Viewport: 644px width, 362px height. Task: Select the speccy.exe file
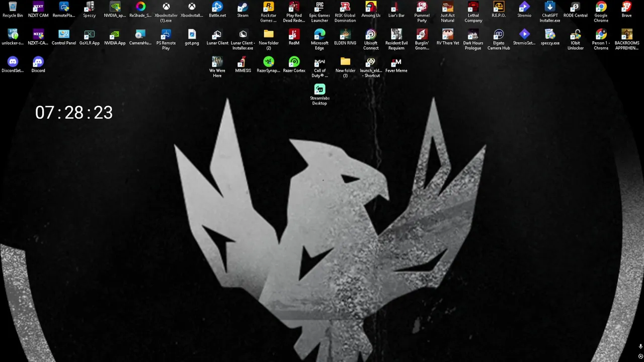point(550,37)
